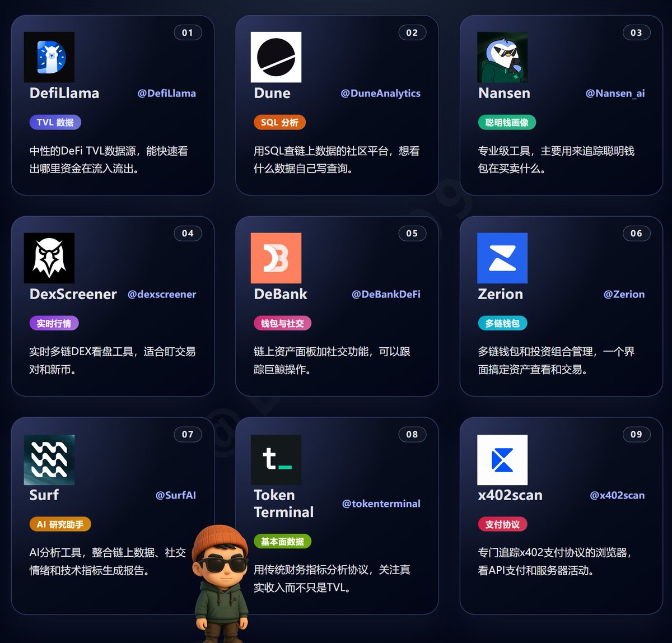Open the @DuneAnalytics handle link

(x=380, y=94)
